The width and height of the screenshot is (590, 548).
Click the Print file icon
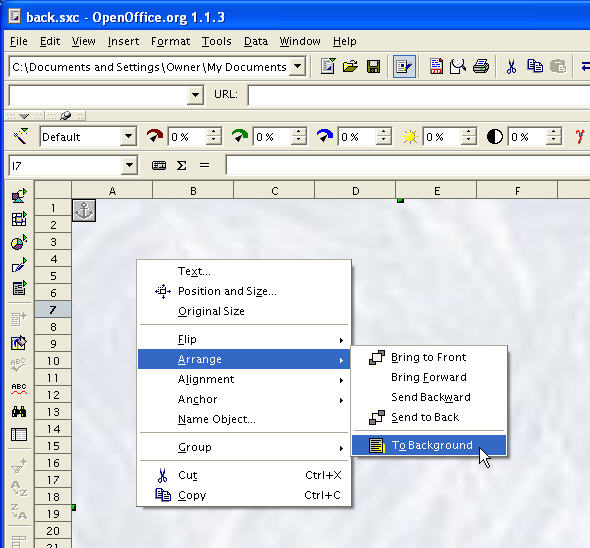tap(481, 67)
